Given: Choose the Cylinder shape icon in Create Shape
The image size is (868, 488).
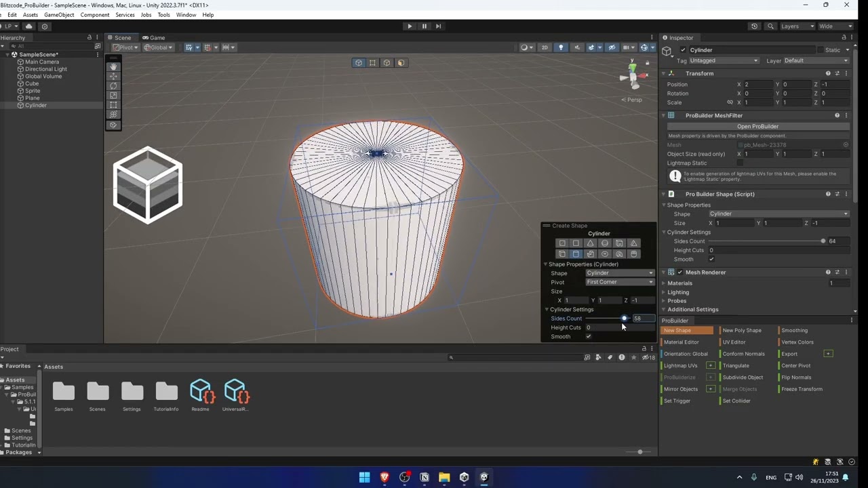Looking at the screenshot, I should (x=576, y=254).
